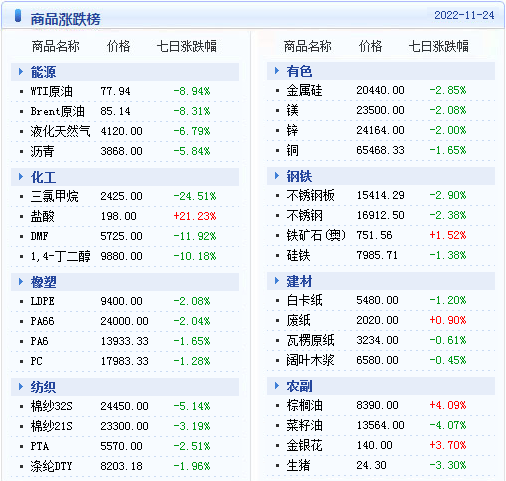This screenshot has width=506, height=481.
Task: Open the 建材 category heading
Action: 299,281
